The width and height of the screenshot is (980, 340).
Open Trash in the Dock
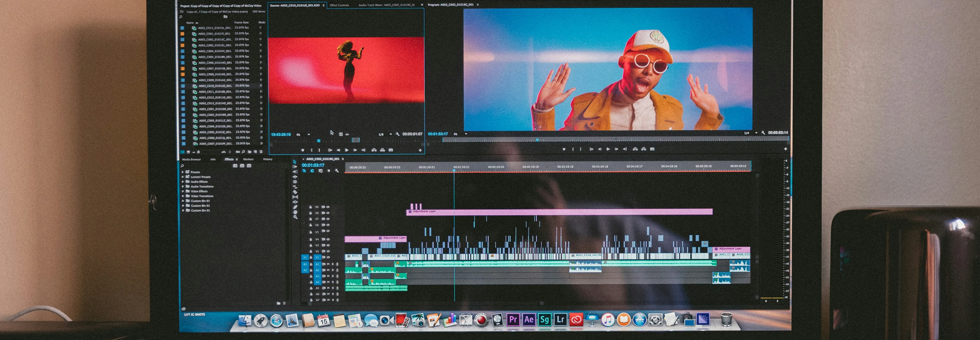[726, 320]
